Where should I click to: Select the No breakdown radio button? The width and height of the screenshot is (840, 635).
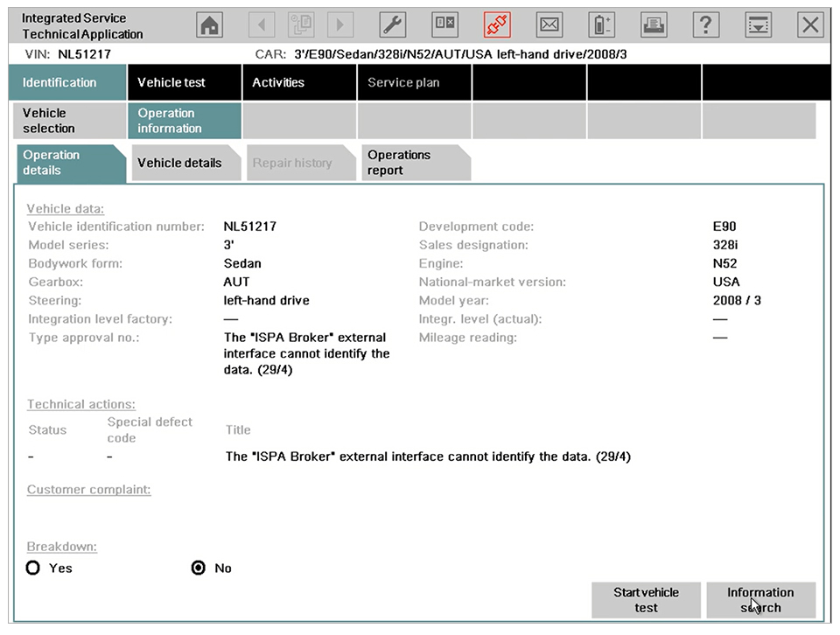coord(199,568)
